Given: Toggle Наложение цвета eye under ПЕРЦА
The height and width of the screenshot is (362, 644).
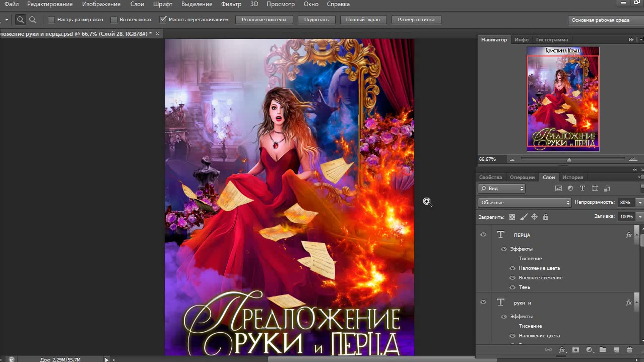Looking at the screenshot, I should click(512, 268).
